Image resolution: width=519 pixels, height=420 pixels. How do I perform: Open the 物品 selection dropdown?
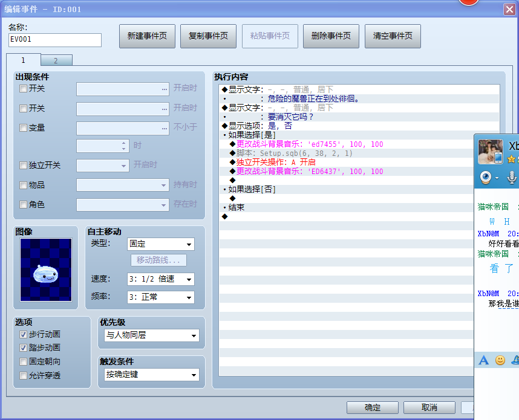[122, 185]
